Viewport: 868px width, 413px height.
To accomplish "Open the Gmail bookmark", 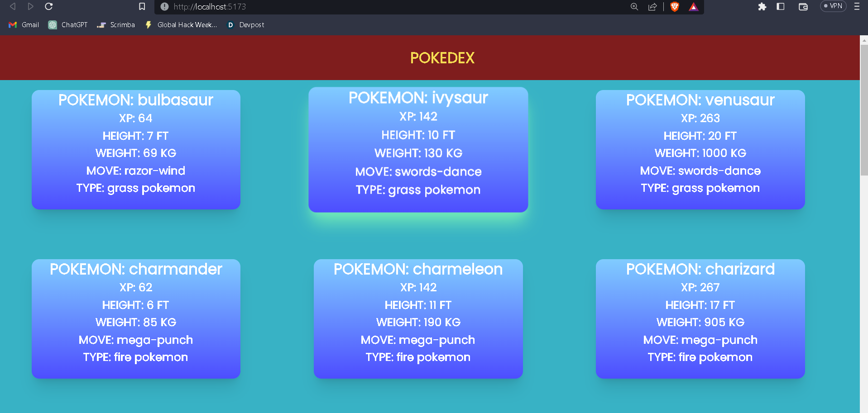I will (x=24, y=25).
